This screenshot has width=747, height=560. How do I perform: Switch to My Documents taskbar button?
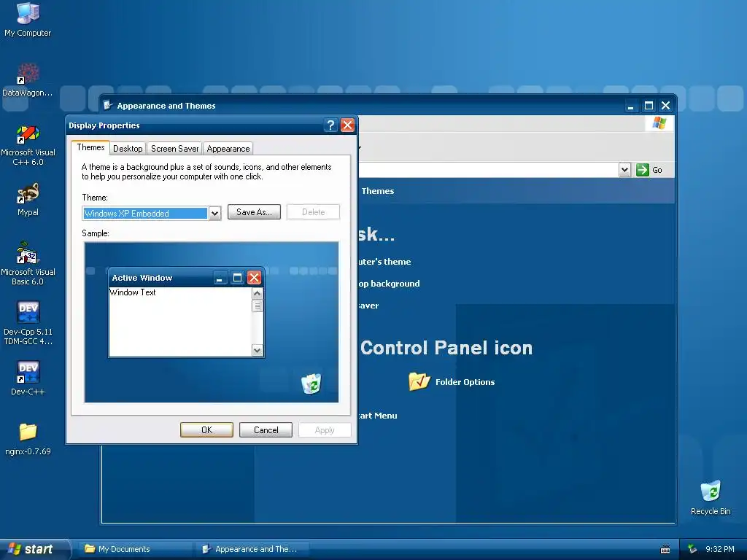click(x=136, y=549)
